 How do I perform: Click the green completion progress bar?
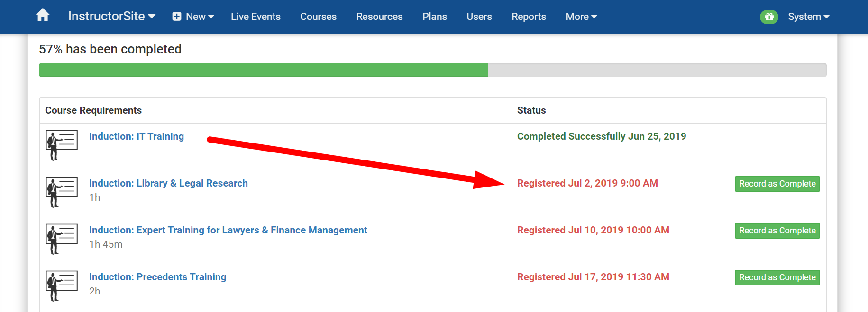[263, 70]
